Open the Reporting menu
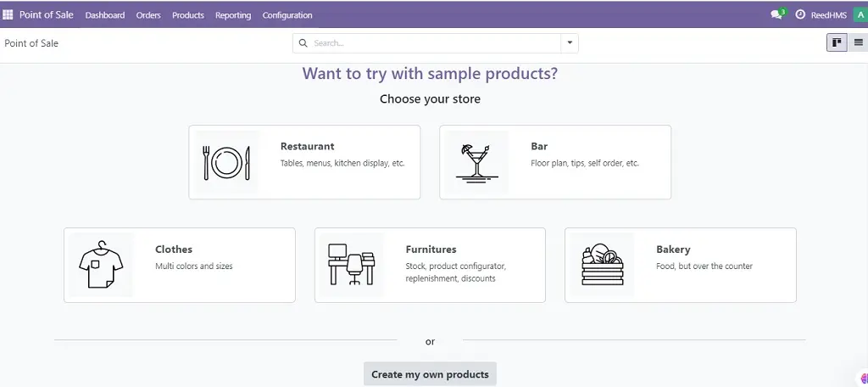The height and width of the screenshot is (387, 868). (x=233, y=15)
